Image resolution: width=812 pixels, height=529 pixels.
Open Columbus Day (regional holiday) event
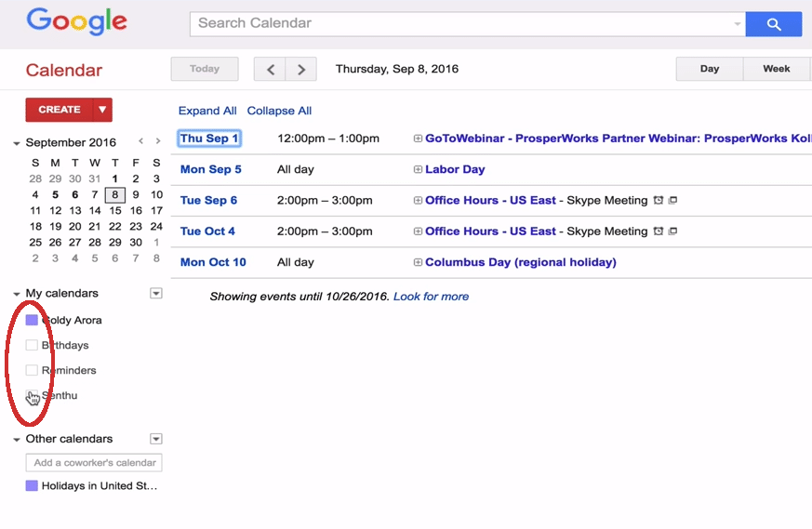521,262
